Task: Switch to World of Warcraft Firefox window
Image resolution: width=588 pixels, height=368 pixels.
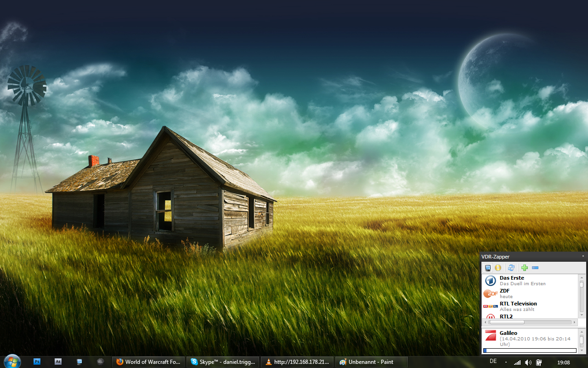Action: coord(148,362)
